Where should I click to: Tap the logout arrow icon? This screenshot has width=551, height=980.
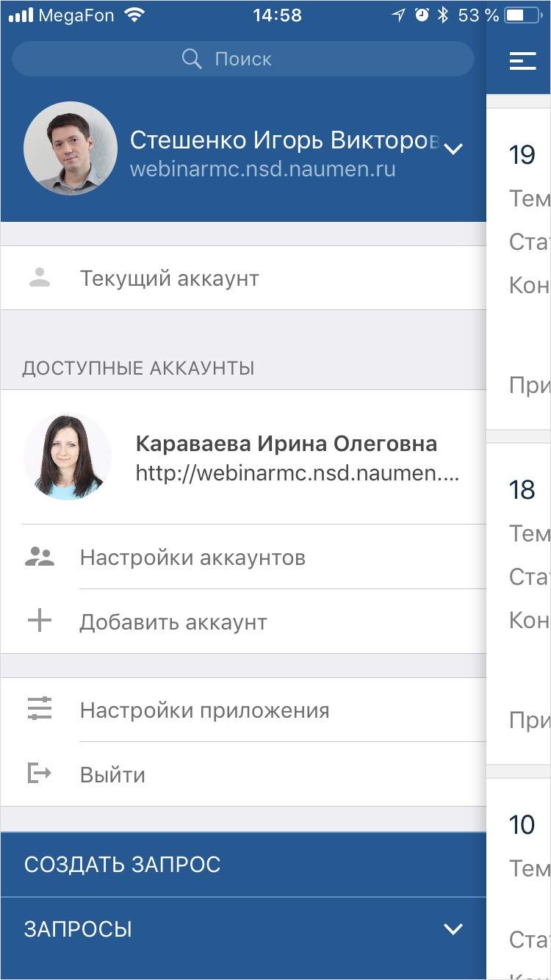pos(40,774)
